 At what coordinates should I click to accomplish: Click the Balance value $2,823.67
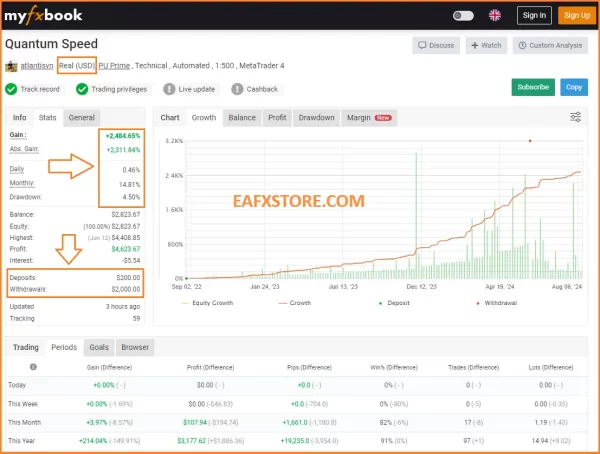[x=126, y=214]
